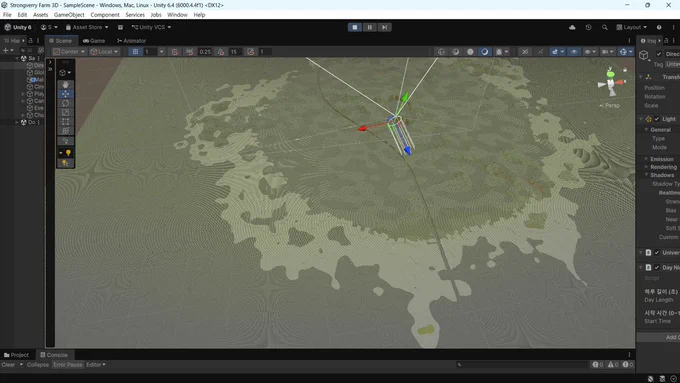Collapse the Shadows section
Image resolution: width=680 pixels, height=383 pixels.
(646, 175)
